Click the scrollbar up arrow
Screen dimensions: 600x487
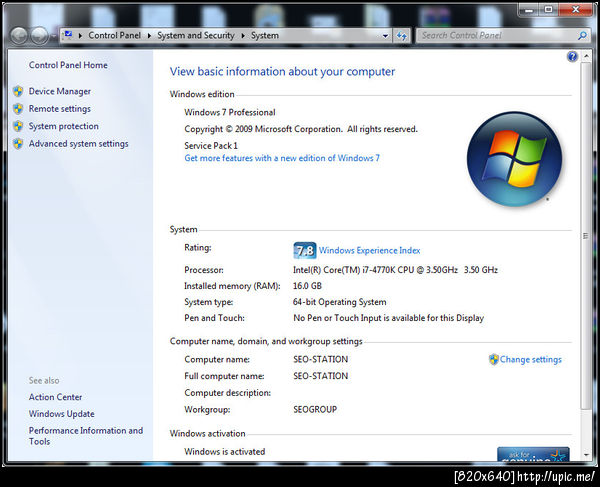coord(586,56)
